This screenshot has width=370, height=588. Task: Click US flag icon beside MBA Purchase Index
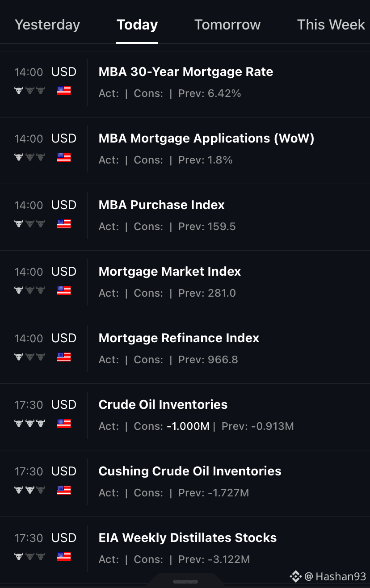coord(64,224)
